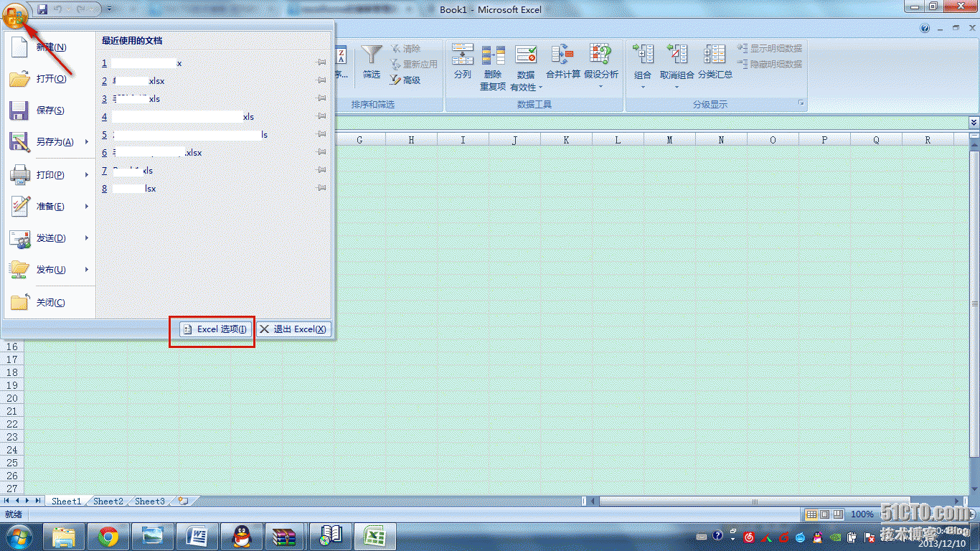Screen dimensions: 980x551
Task: Choose 保存(S) in the Office menu
Action: [x=49, y=110]
